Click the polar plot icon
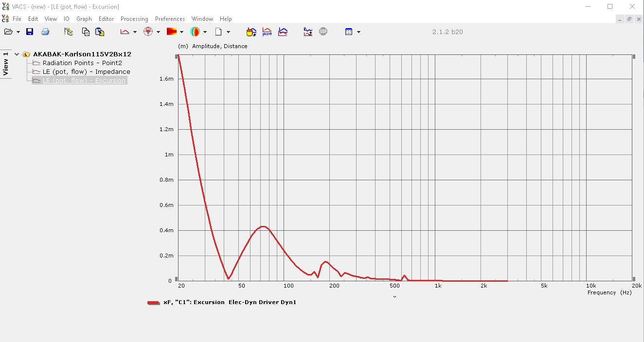The width and height of the screenshot is (644, 342). pyautogui.click(x=148, y=32)
